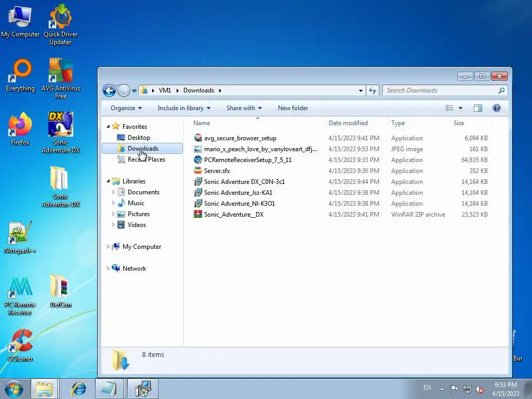
Task: Select Pictures library in sidebar
Action: [x=138, y=214]
